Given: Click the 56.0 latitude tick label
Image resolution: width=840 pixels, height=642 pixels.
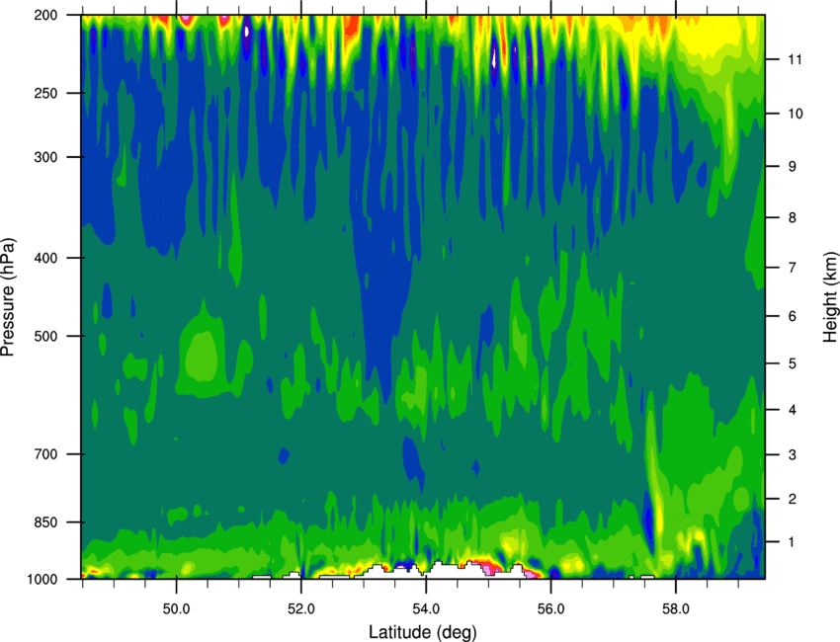Looking at the screenshot, I should pyautogui.click(x=551, y=609).
